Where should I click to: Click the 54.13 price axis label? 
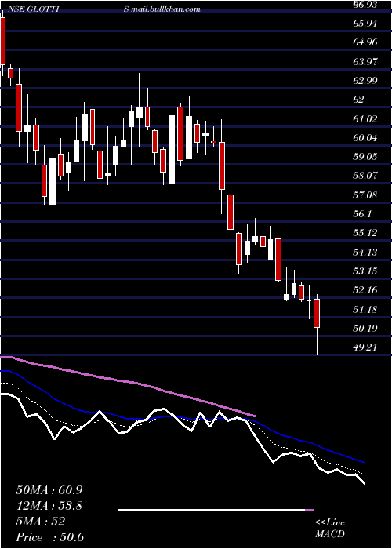365,252
